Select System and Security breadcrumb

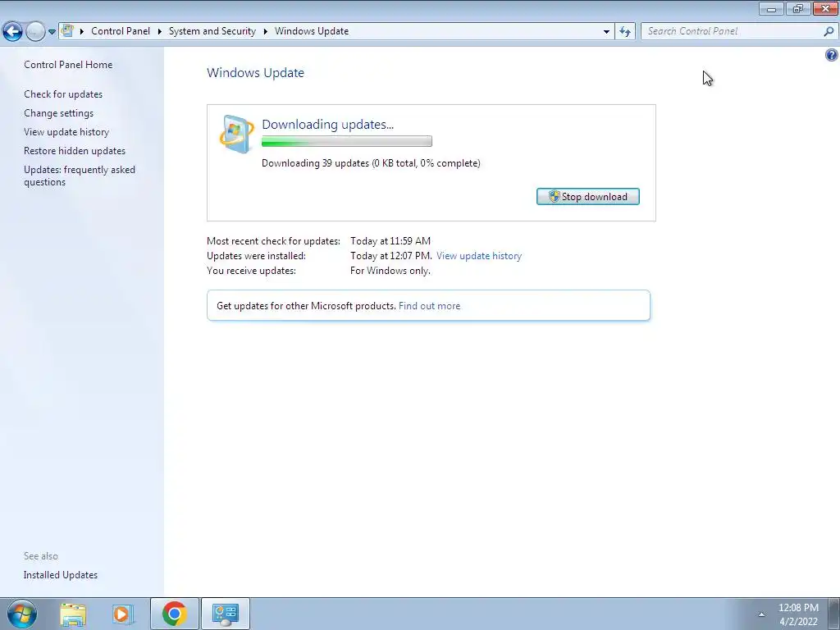coord(212,31)
